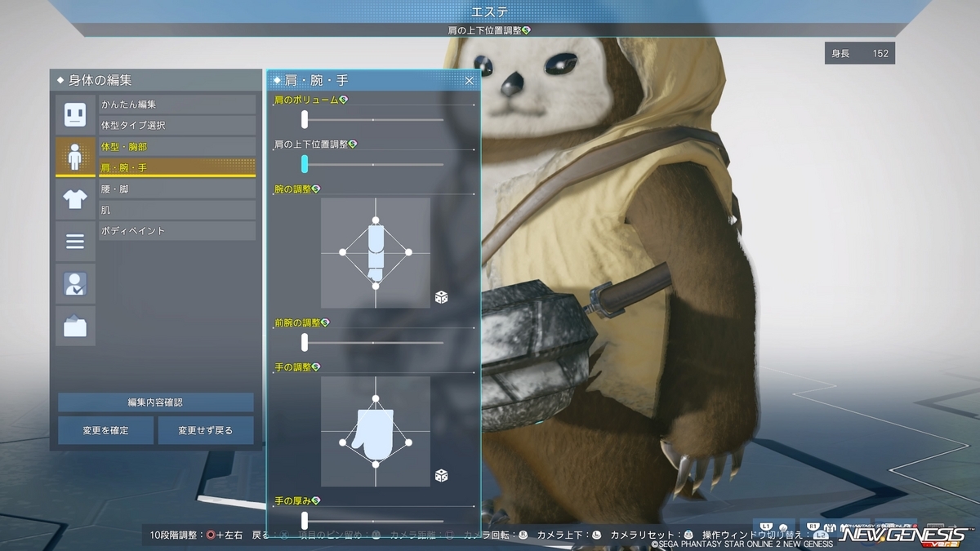Click top control point of hand adjustment grid
Image resolution: width=980 pixels, height=551 pixels.
point(376,398)
